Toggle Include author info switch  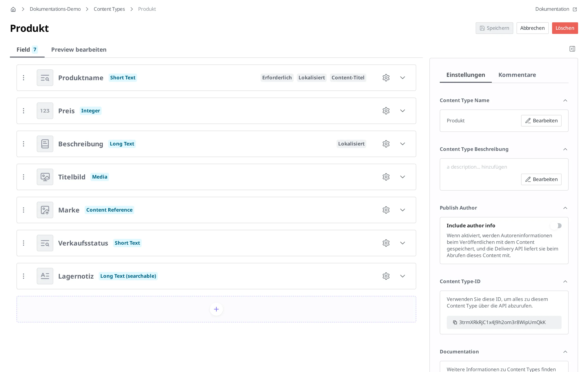[556, 226]
